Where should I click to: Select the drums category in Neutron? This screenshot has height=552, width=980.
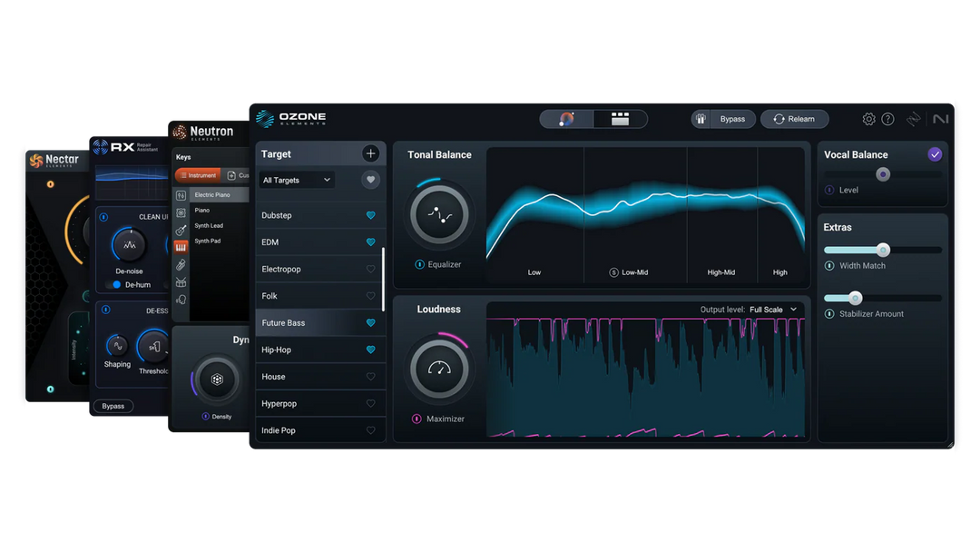tap(181, 282)
